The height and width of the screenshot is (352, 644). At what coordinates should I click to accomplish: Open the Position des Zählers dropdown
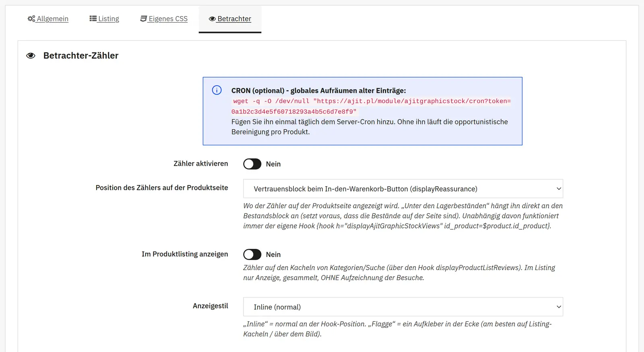click(x=403, y=189)
